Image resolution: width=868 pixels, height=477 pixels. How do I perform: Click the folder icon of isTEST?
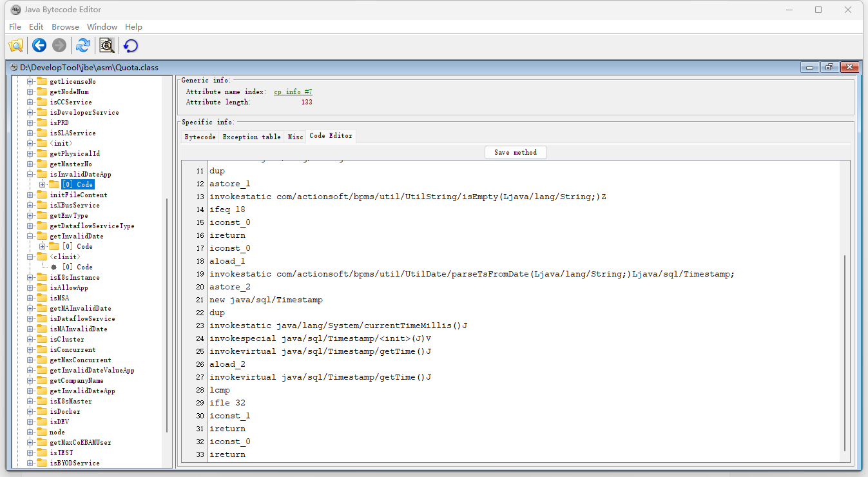[x=42, y=453]
